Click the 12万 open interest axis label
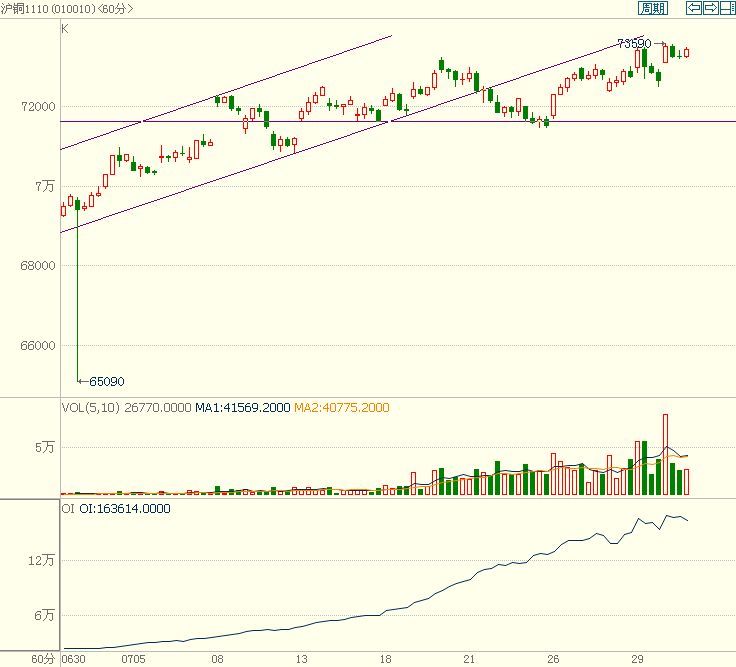The width and height of the screenshot is (736, 667). (41, 560)
